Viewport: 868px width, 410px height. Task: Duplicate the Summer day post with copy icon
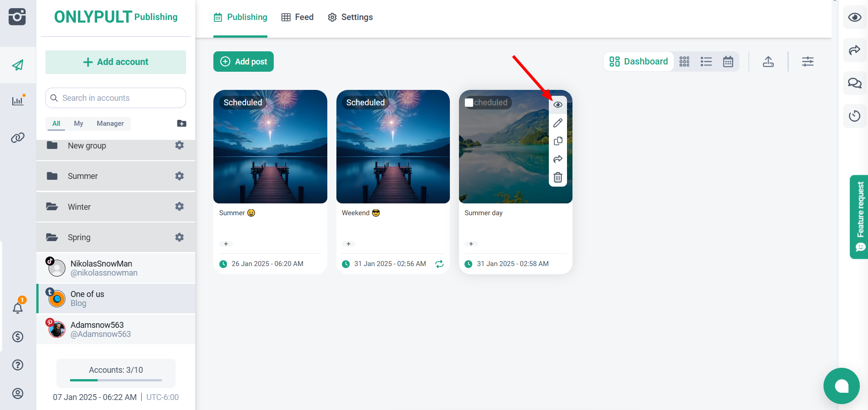coord(558,141)
